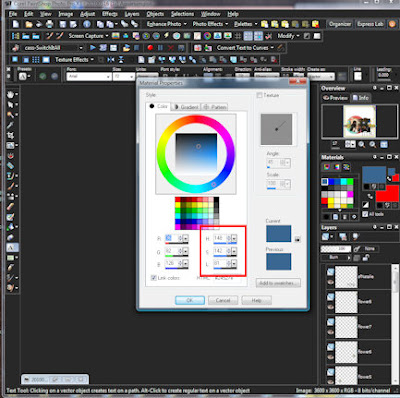
Task: Toggle the Link colors checkbox
Action: [154, 278]
